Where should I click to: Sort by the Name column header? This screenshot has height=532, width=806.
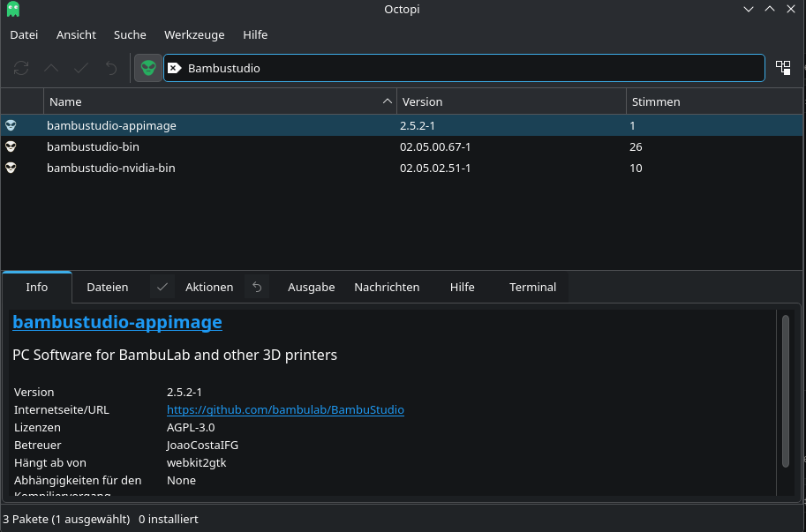coord(220,101)
